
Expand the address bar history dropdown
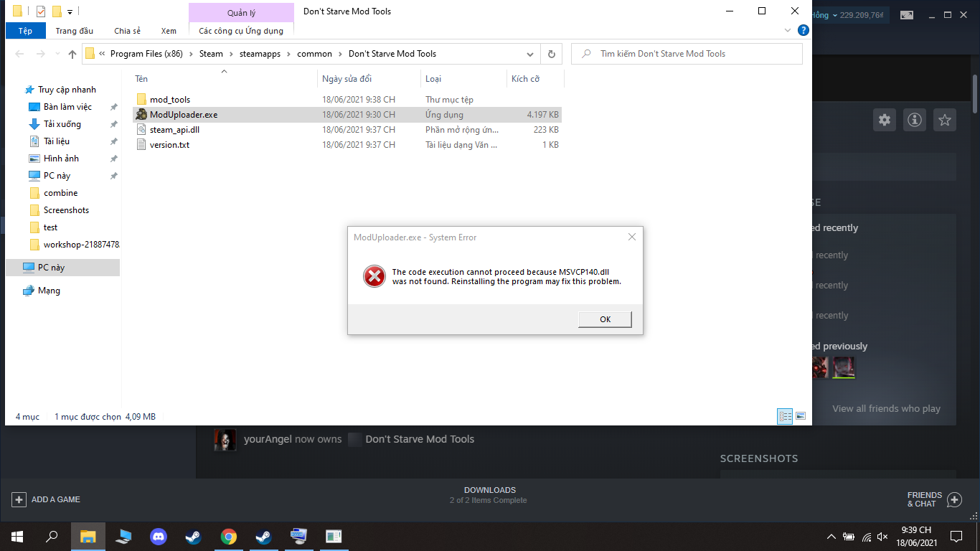(530, 54)
